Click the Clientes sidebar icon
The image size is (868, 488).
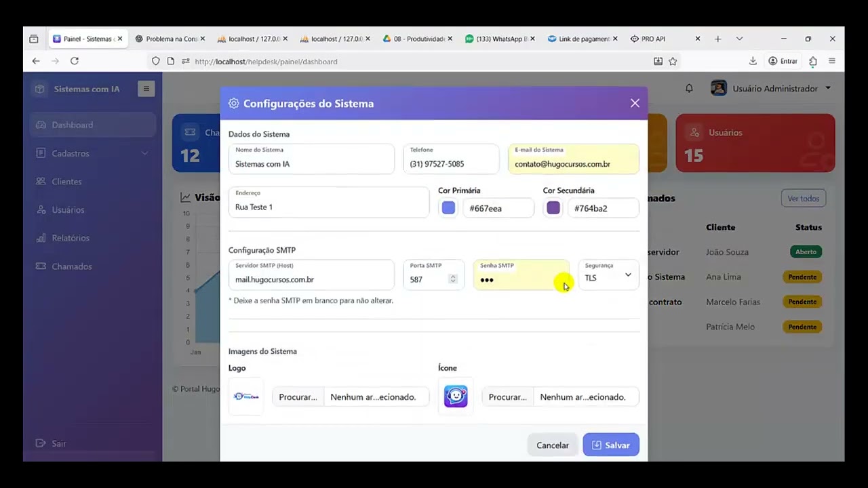pos(41,182)
